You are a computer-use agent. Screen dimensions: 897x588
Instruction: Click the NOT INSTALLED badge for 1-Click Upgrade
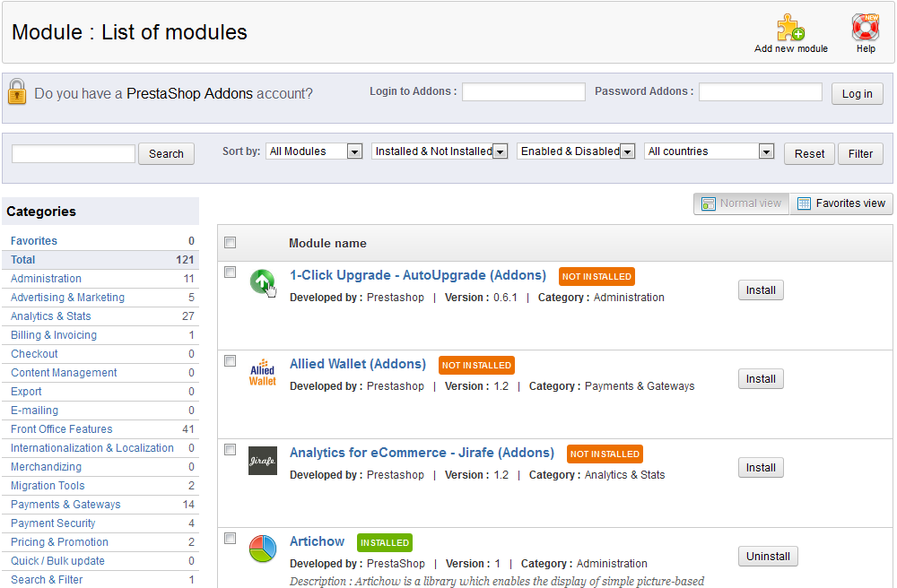click(x=597, y=277)
